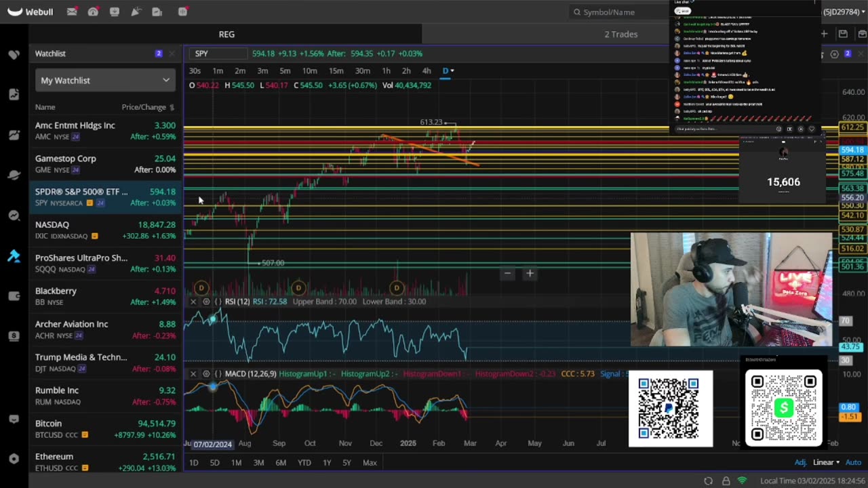This screenshot has width=868, height=488.
Task: Click the download monitor icon in top bar
Action: point(114,12)
